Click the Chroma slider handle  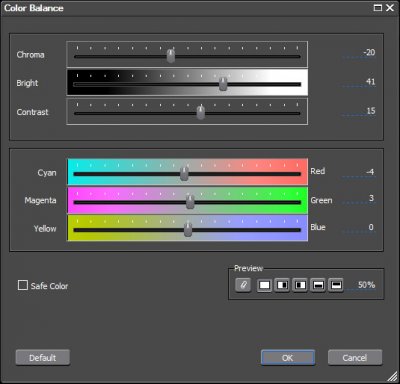[171, 56]
